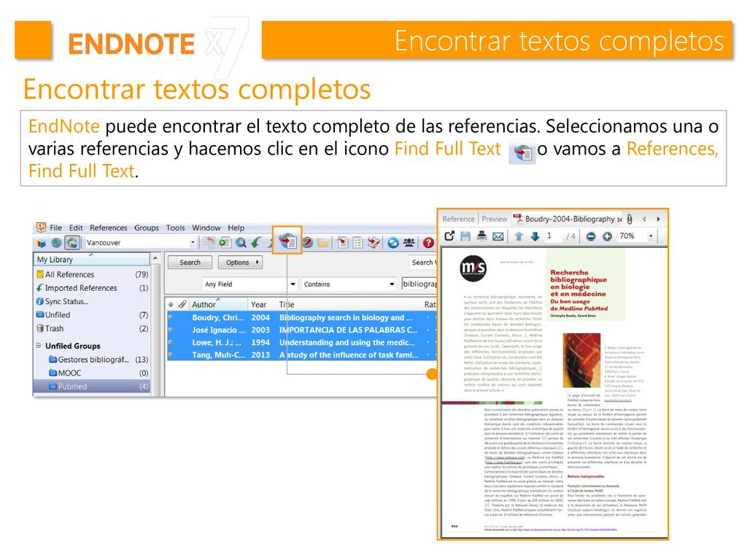The image size is (747, 560).
Task: Zoom in the PDF with plus icon
Action: [x=607, y=236]
